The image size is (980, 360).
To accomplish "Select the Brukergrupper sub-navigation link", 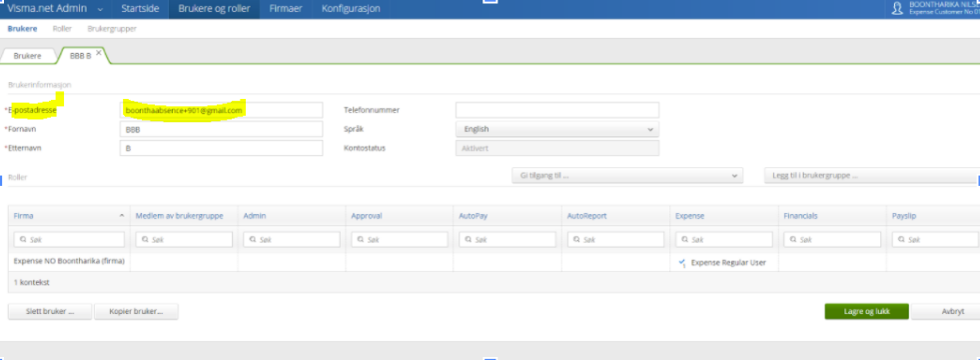I will (112, 29).
